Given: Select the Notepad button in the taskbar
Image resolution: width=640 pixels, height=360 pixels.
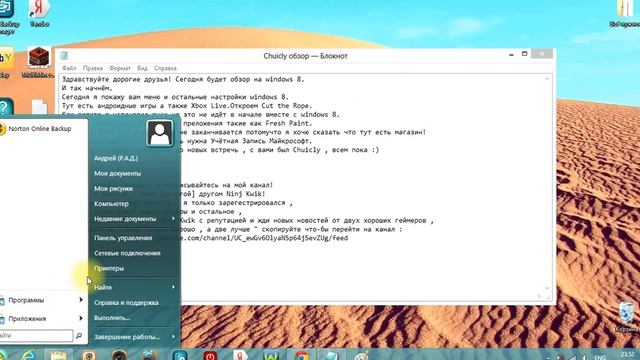Looking at the screenshot, I should pos(331,355).
